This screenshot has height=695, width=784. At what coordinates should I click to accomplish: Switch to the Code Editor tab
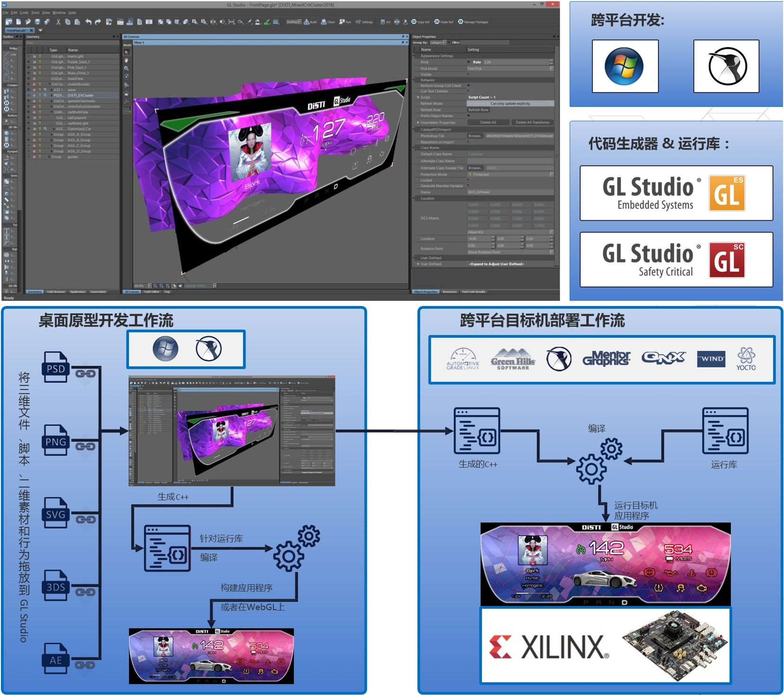click(152, 291)
